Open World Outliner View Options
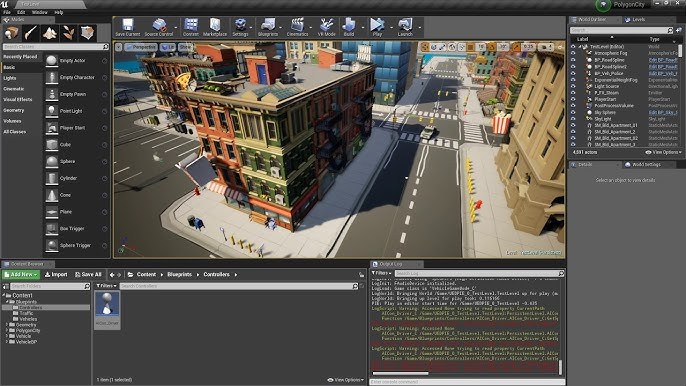Viewport: 686px width, 386px height. (664, 152)
